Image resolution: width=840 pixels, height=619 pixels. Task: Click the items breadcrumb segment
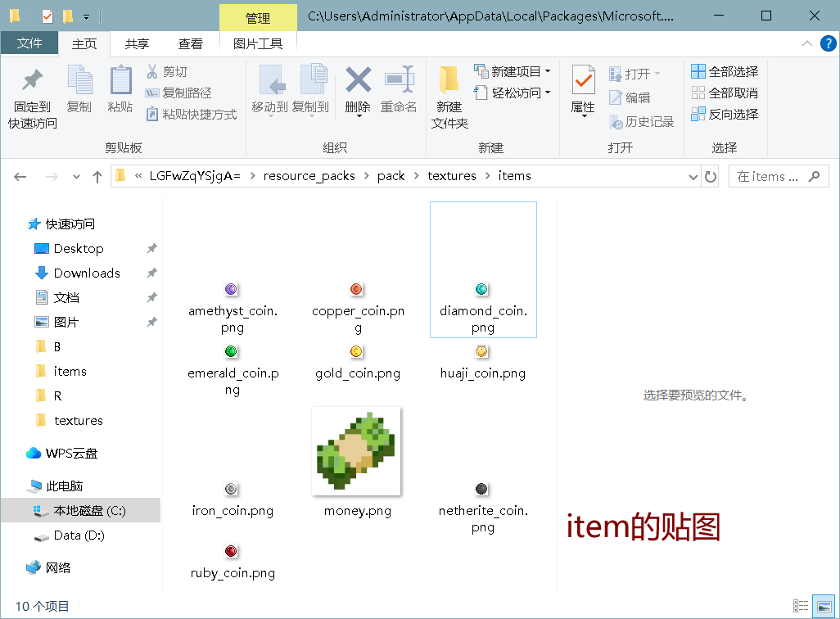[514, 176]
